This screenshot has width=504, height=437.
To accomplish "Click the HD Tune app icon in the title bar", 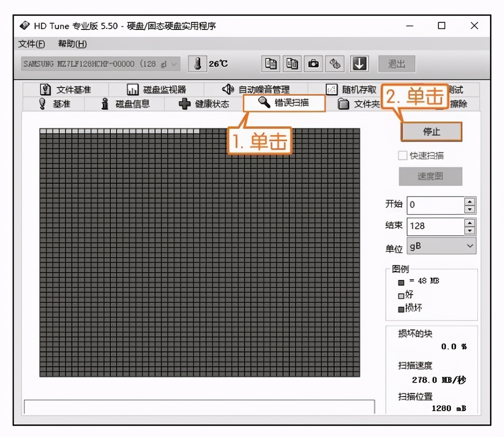I will 24,26.
